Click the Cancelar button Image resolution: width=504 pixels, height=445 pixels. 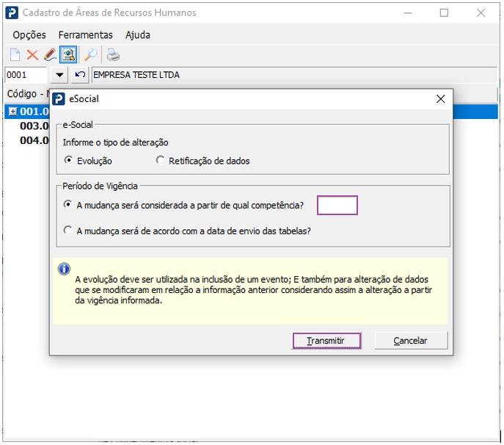[x=411, y=341]
